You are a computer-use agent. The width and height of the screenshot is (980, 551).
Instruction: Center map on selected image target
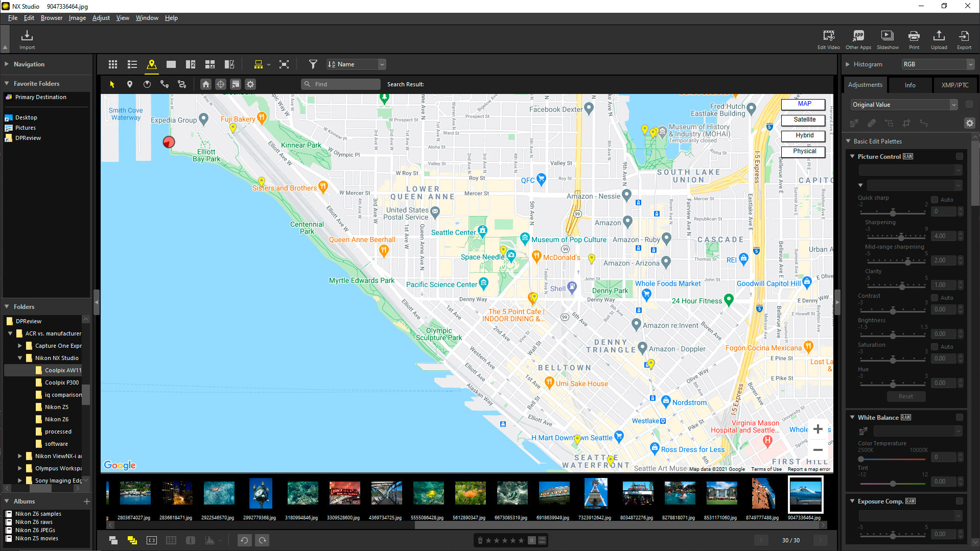[220, 84]
